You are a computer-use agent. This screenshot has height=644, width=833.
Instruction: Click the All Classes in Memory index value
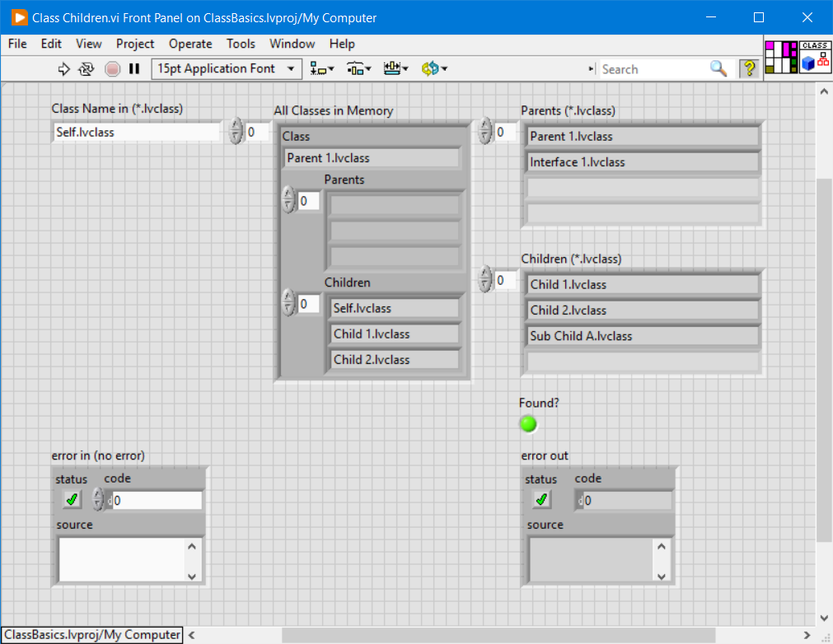click(257, 132)
